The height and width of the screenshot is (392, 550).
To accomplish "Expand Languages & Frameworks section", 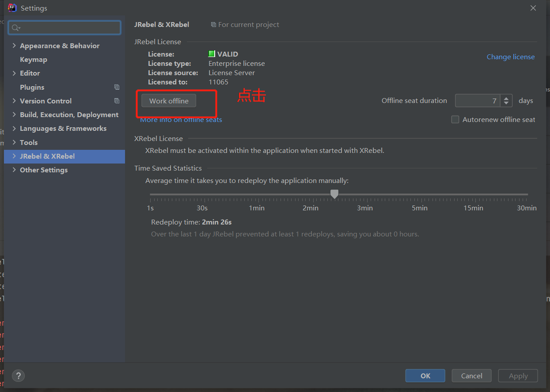I will pos(14,128).
